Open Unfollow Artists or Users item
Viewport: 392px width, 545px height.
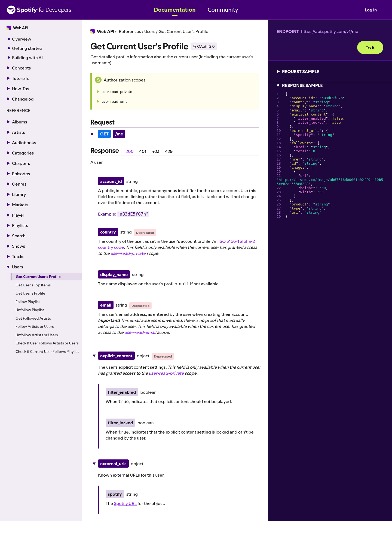point(36,335)
